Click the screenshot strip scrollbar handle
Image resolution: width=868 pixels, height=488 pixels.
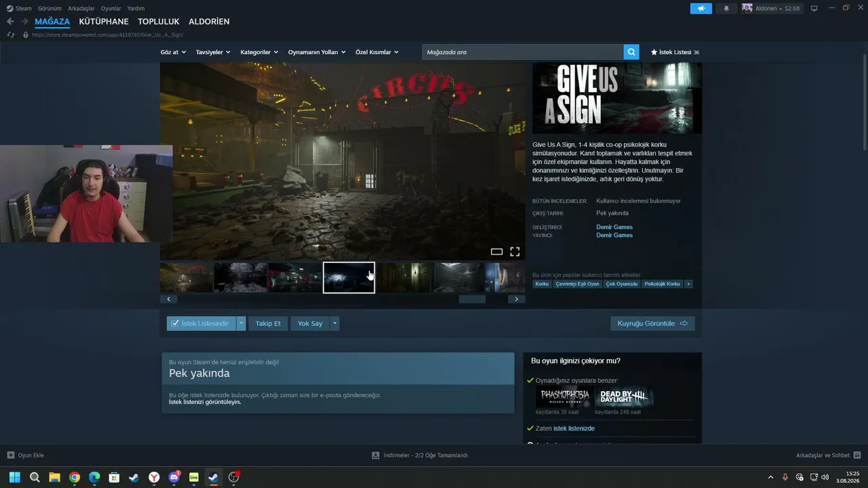[472, 299]
